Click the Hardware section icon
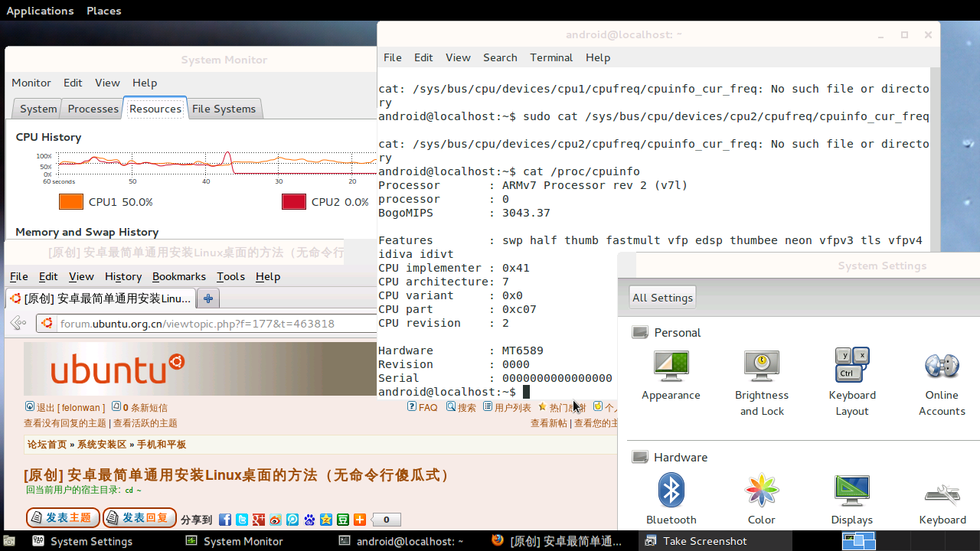 [x=640, y=457]
